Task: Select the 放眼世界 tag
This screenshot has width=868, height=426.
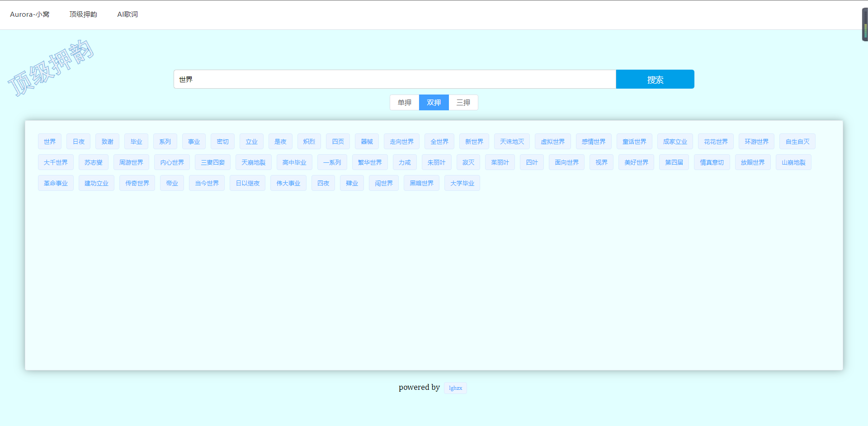Action: pyautogui.click(x=753, y=162)
